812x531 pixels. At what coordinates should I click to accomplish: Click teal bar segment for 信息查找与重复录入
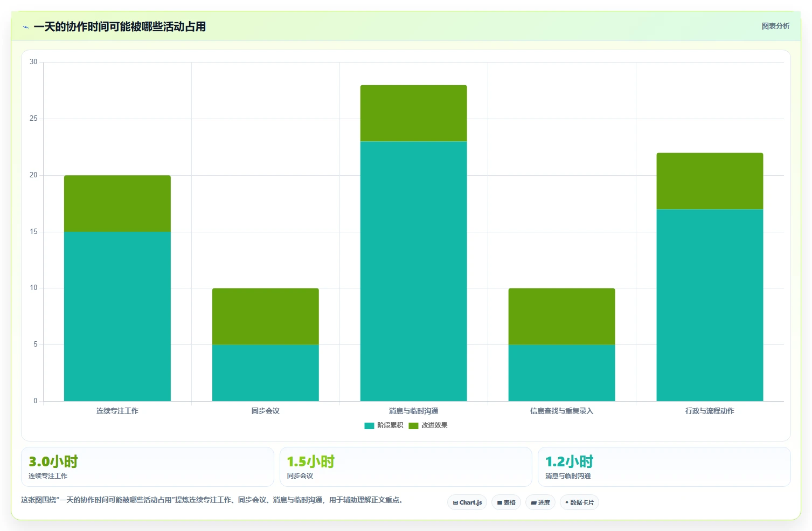click(x=562, y=373)
